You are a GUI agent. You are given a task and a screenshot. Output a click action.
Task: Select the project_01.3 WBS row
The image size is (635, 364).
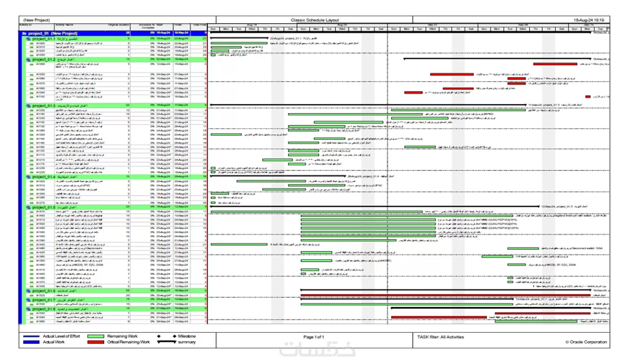pyautogui.click(x=116, y=106)
